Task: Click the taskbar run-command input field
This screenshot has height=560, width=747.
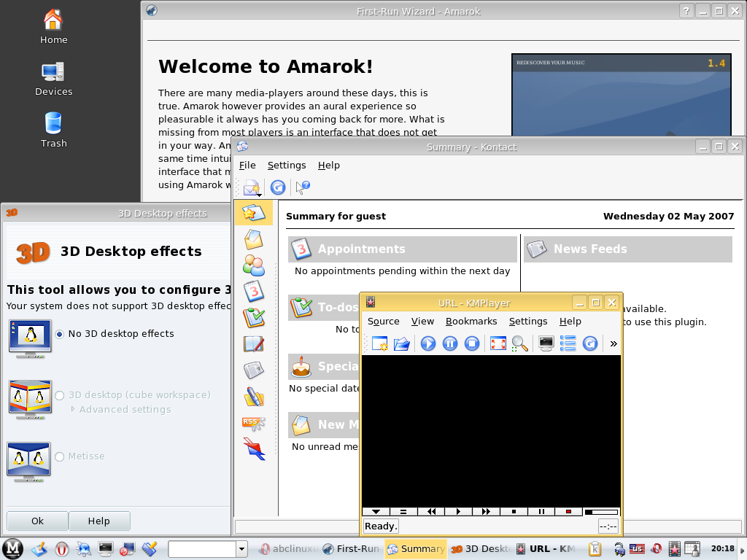Action: [x=202, y=549]
